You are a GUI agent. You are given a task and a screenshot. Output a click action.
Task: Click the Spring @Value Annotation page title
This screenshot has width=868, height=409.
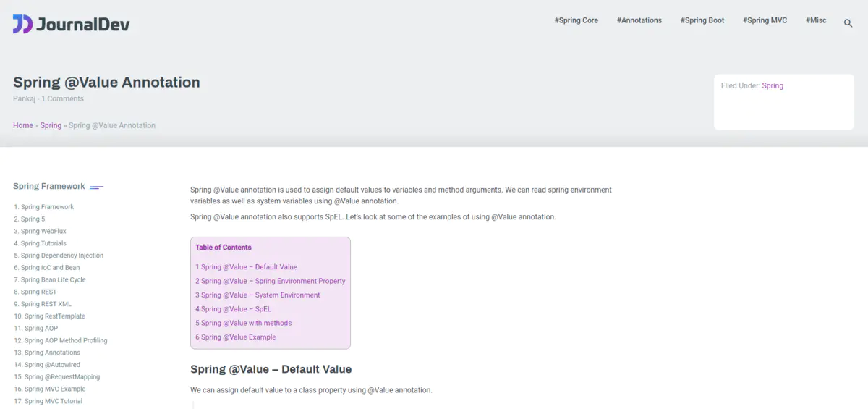click(x=106, y=83)
